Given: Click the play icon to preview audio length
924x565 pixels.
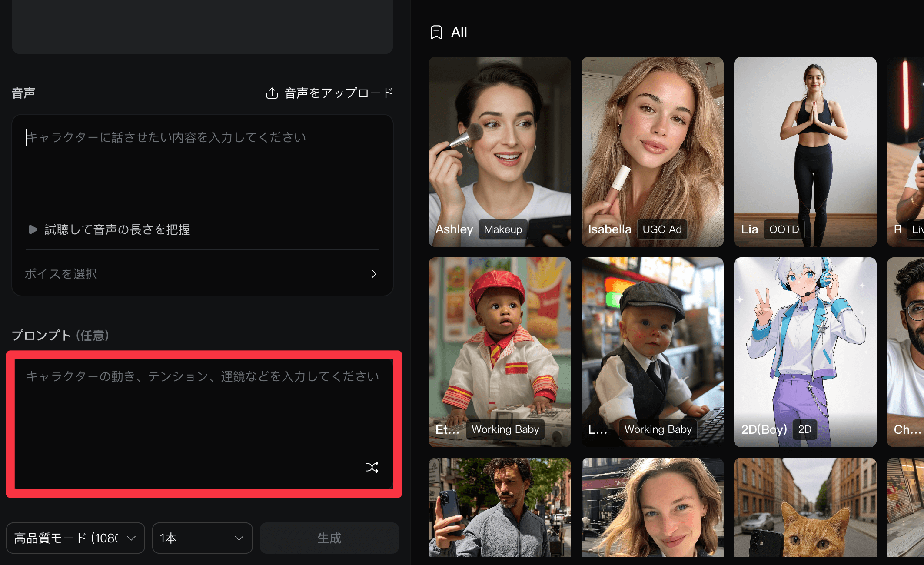Looking at the screenshot, I should click(x=33, y=229).
